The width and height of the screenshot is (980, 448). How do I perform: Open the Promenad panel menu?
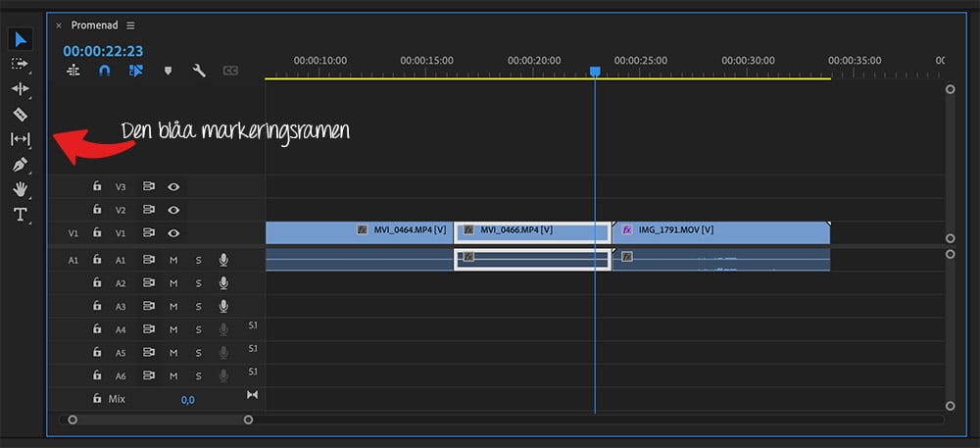tap(130, 25)
